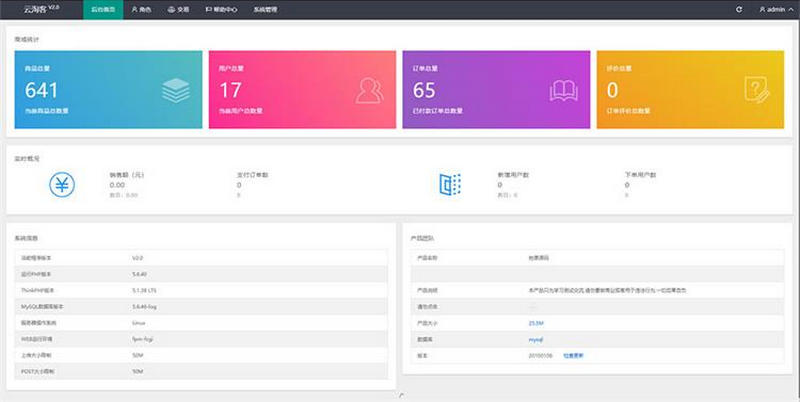The image size is (800, 402).
Task: Click the MySQL version value 5.6.46-log
Action: [x=144, y=307]
